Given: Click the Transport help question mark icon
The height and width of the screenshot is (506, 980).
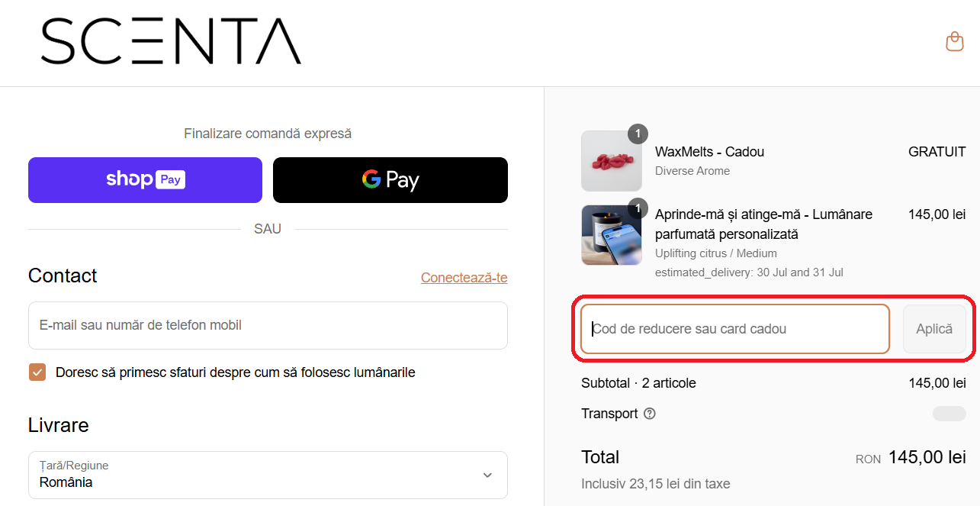Looking at the screenshot, I should (x=650, y=414).
